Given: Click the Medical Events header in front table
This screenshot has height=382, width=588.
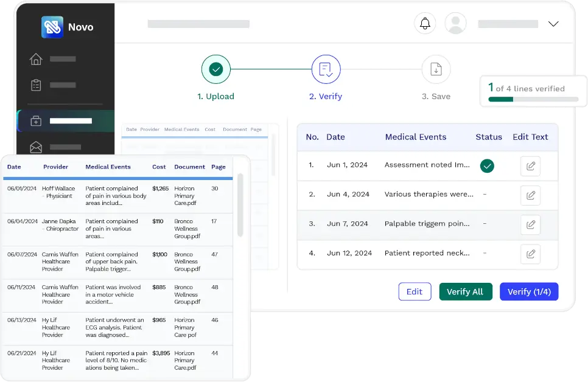Looking at the screenshot, I should 108,167.
